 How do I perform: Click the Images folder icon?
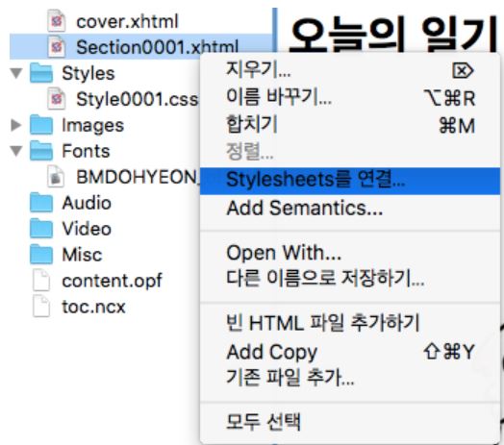41,125
